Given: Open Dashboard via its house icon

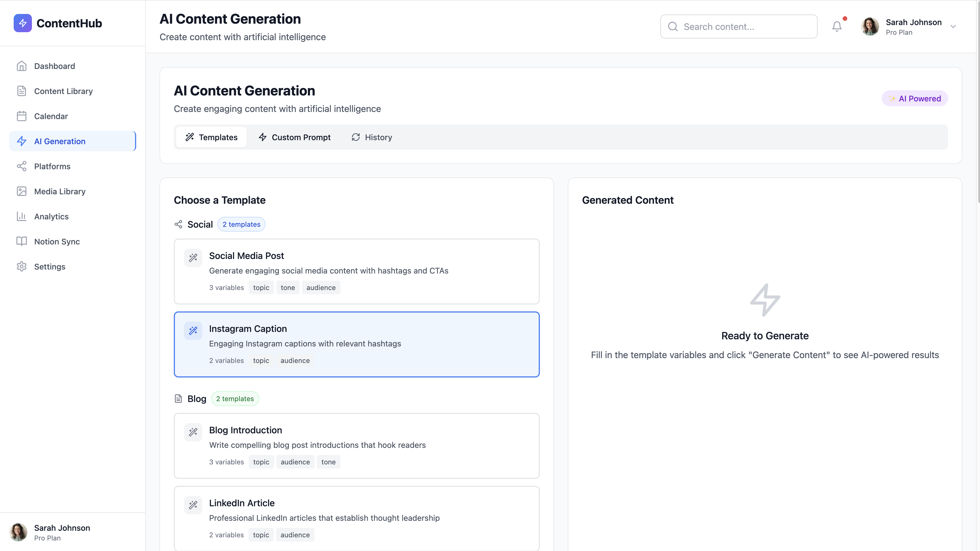Looking at the screenshot, I should [x=22, y=66].
